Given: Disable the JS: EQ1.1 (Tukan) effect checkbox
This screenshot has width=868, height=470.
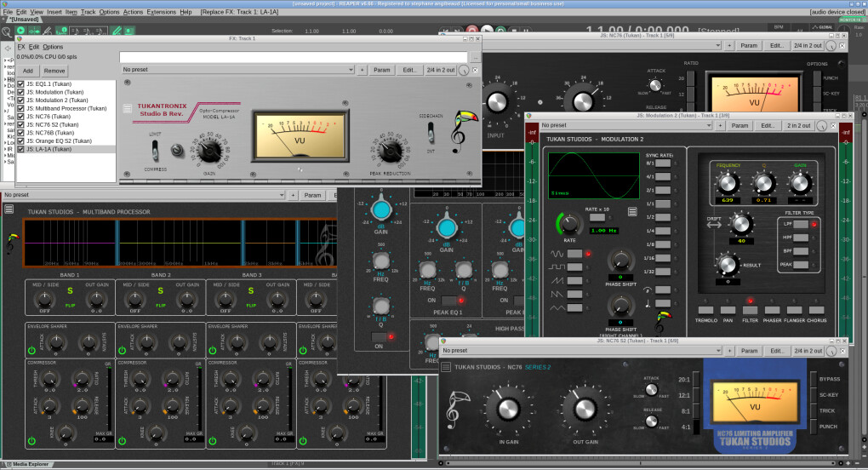Looking at the screenshot, I should tap(21, 84).
